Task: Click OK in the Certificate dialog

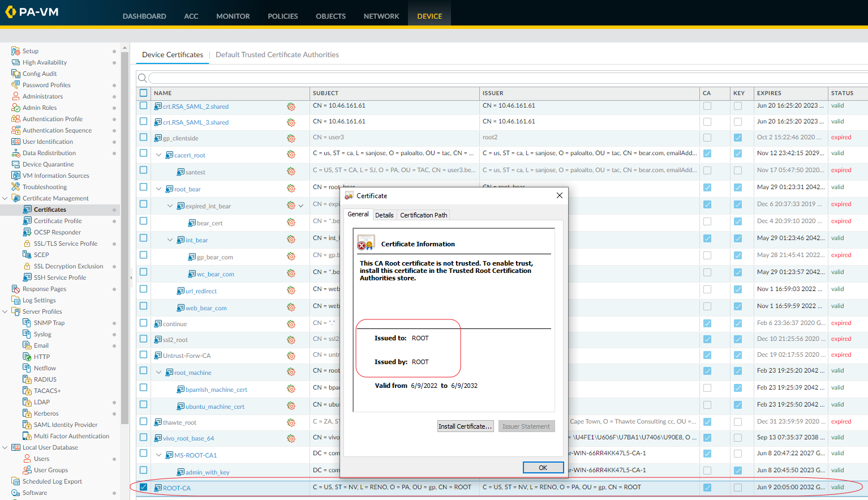Action: [x=543, y=468]
